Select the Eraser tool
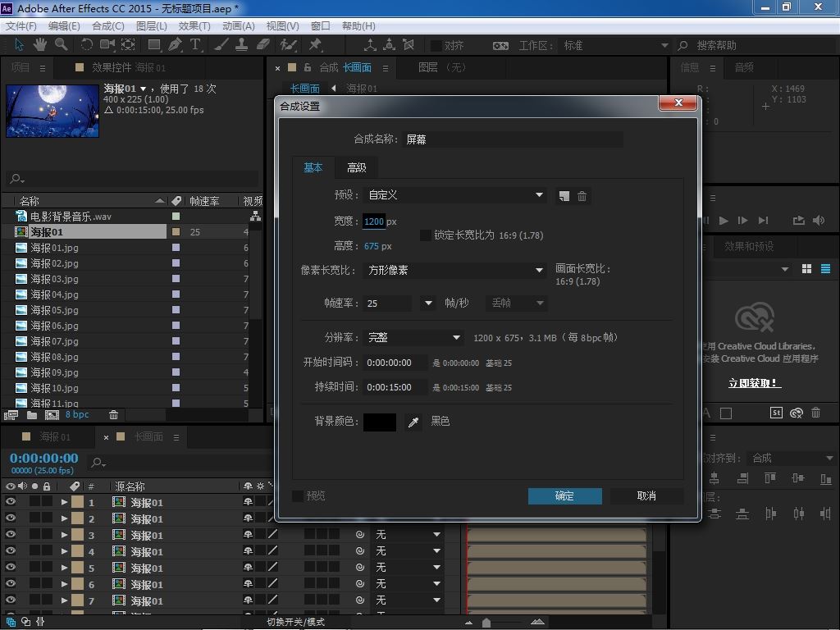Screen dimensions: 840x630 (x=263, y=44)
